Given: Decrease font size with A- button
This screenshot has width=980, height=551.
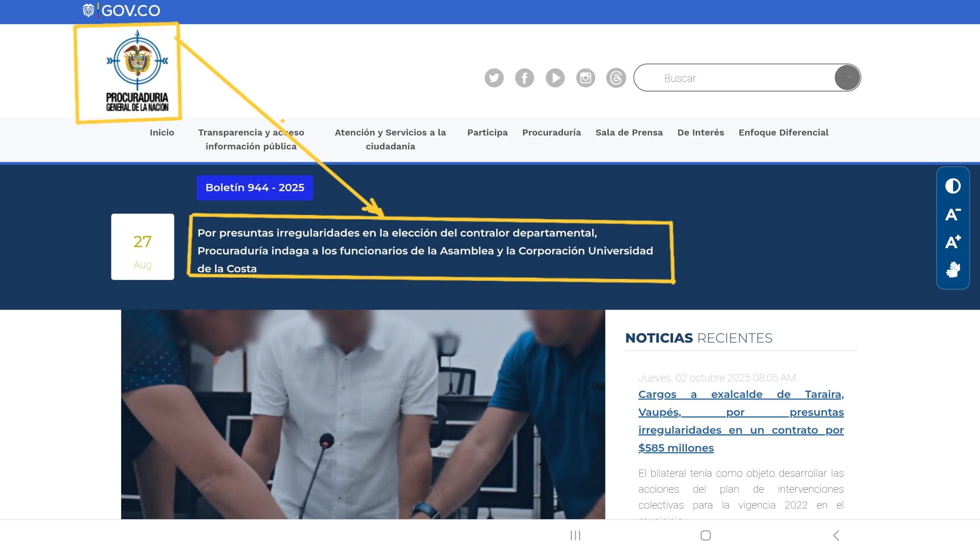Looking at the screenshot, I should point(952,215).
